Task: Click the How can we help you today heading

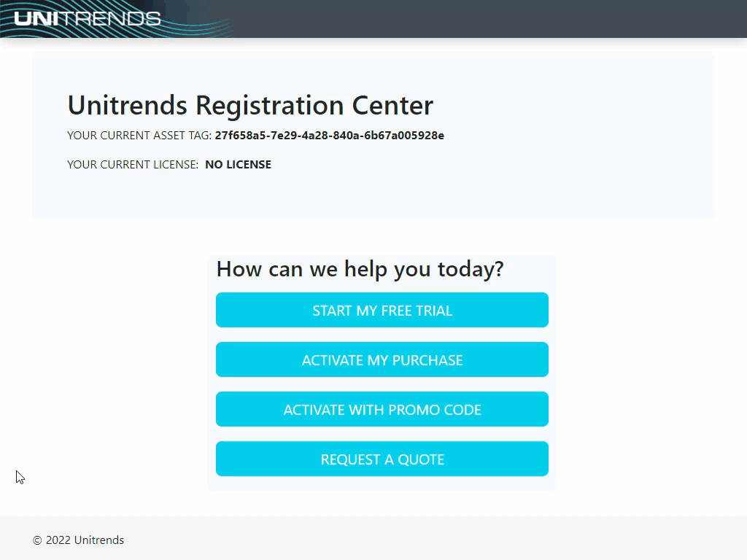Action: coord(360,269)
